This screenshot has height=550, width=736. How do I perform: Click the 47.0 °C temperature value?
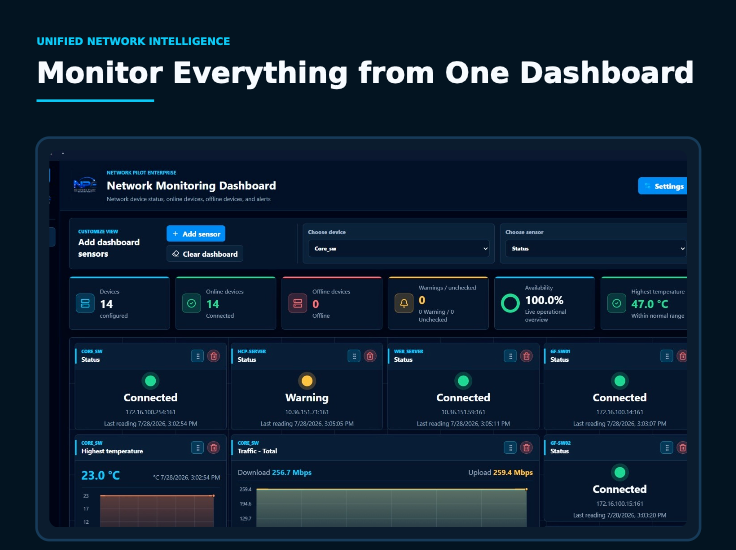(650, 304)
